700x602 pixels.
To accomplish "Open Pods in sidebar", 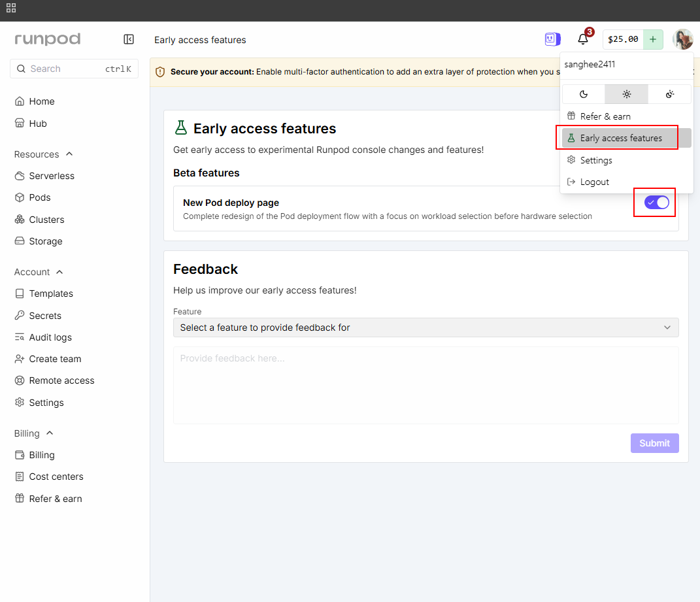I will pos(33,197).
